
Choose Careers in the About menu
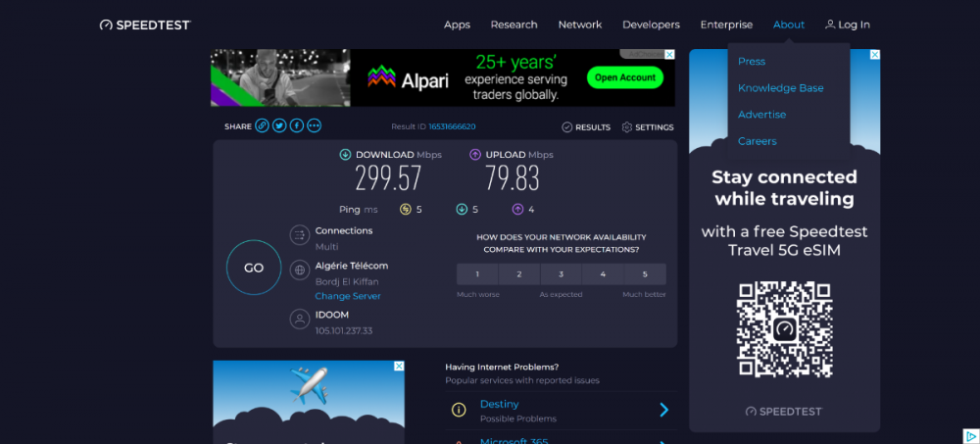pyautogui.click(x=757, y=141)
